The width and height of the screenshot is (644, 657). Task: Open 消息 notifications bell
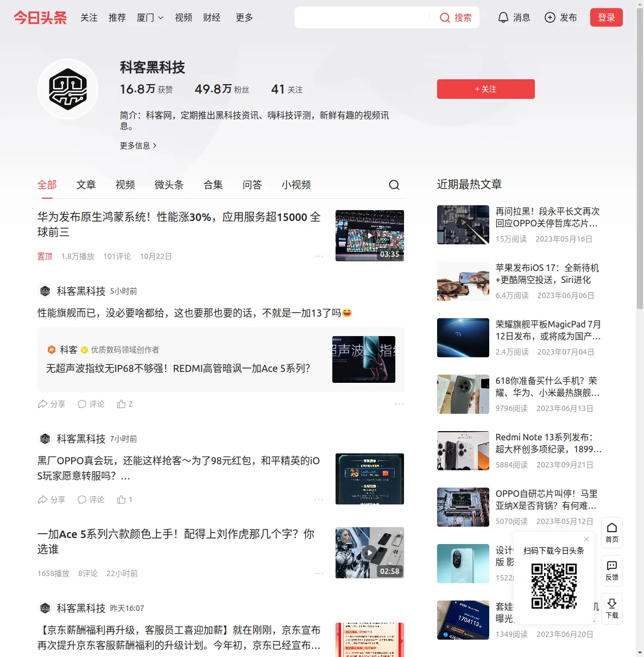(x=514, y=18)
